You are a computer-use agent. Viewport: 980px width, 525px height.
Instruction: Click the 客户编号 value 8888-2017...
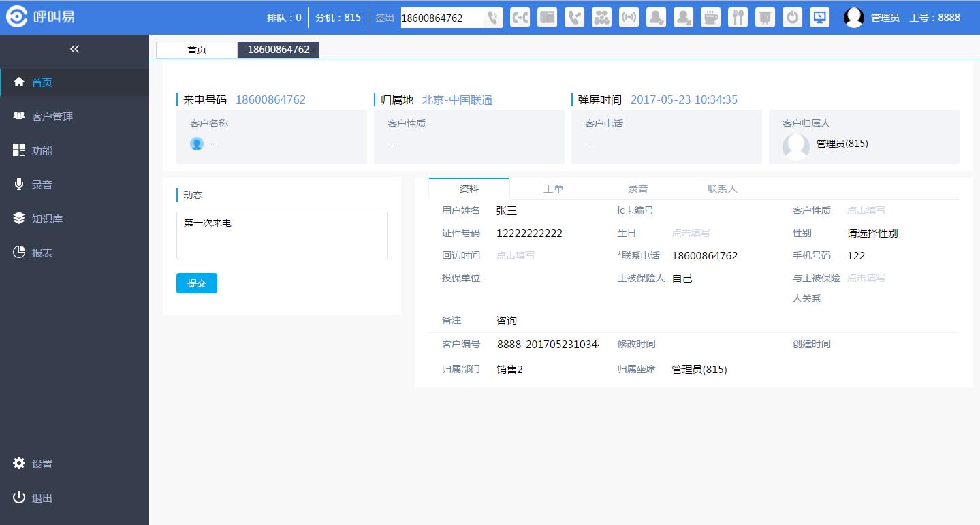548,344
